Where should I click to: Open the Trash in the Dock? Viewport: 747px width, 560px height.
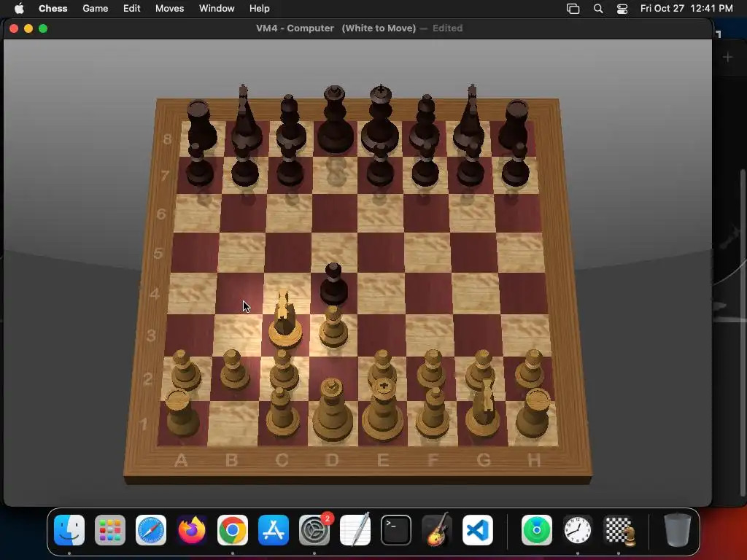pyautogui.click(x=678, y=530)
